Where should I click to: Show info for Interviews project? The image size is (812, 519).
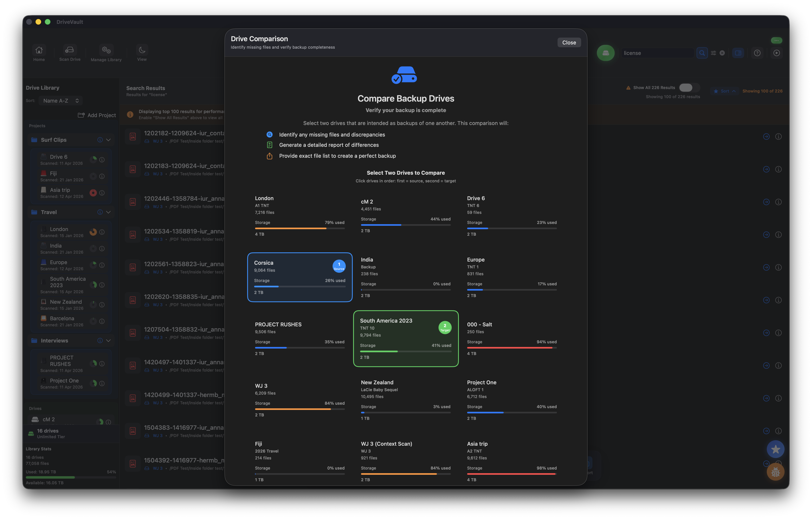pyautogui.click(x=100, y=340)
